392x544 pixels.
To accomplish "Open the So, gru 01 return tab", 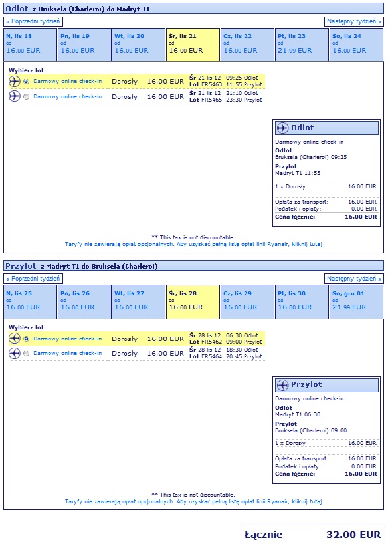I will [356, 302].
